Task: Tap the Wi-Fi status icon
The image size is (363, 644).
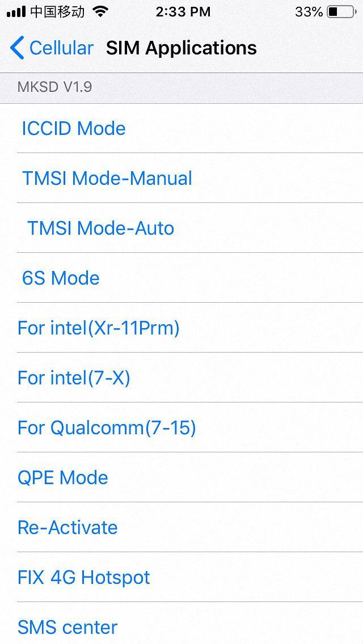Action: (101, 11)
